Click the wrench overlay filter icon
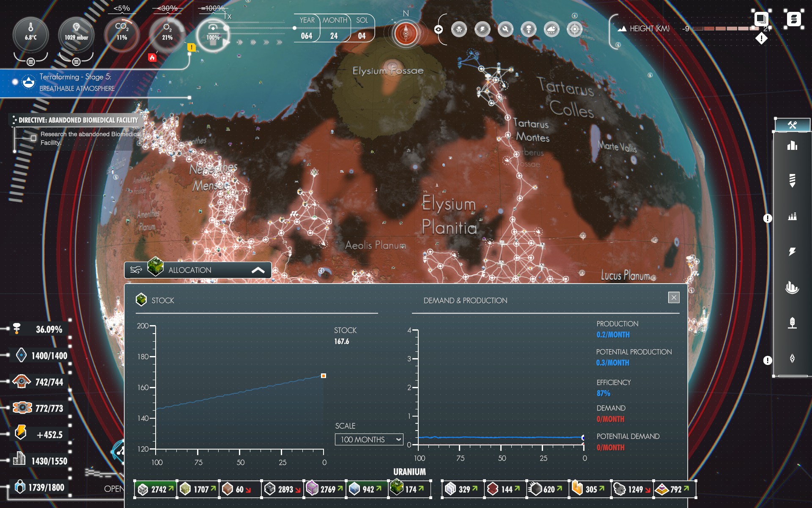Screen dimensions: 812x508 coord(505,29)
